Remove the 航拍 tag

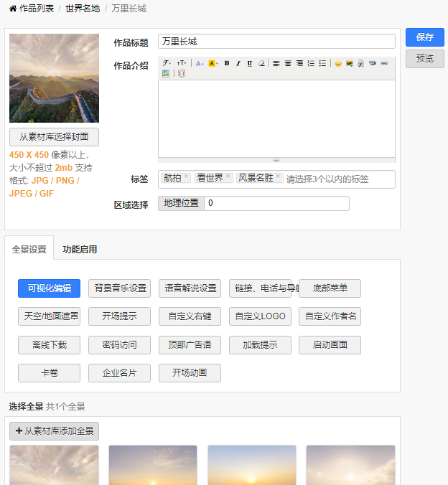[186, 176]
